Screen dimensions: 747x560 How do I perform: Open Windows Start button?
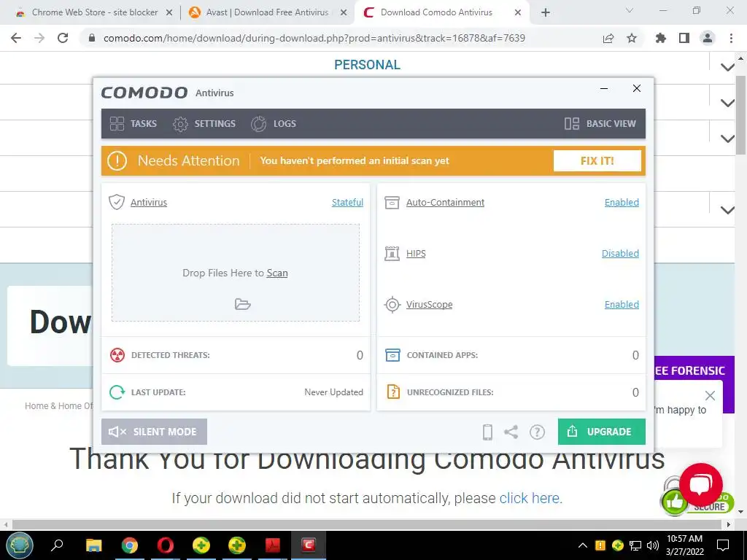[x=20, y=545]
